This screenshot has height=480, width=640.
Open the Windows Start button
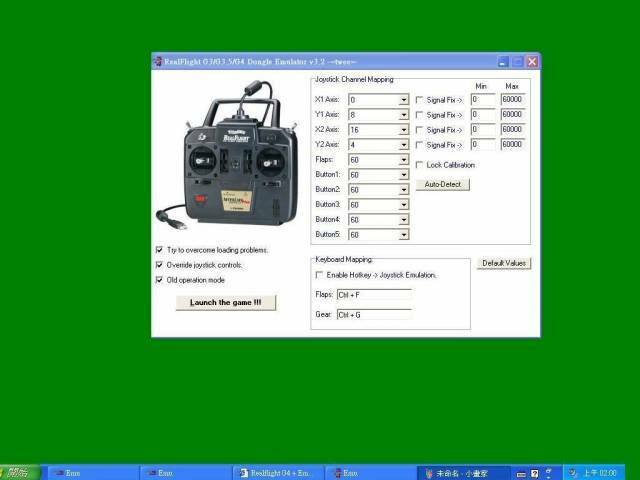pos(20,473)
